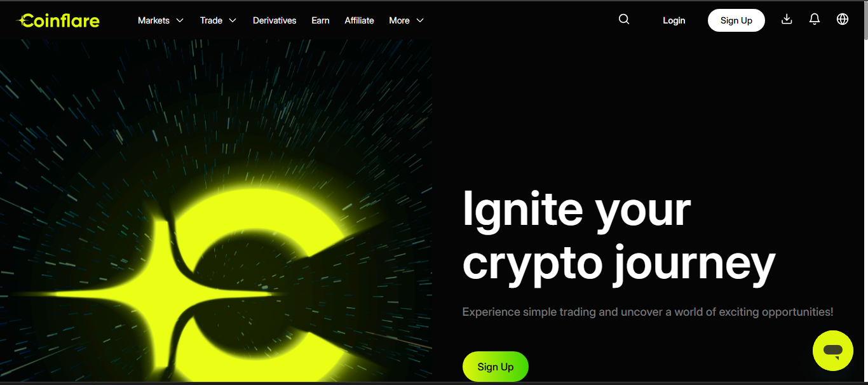The height and width of the screenshot is (385, 868).
Task: Click the Markets nav label
Action: pos(154,20)
